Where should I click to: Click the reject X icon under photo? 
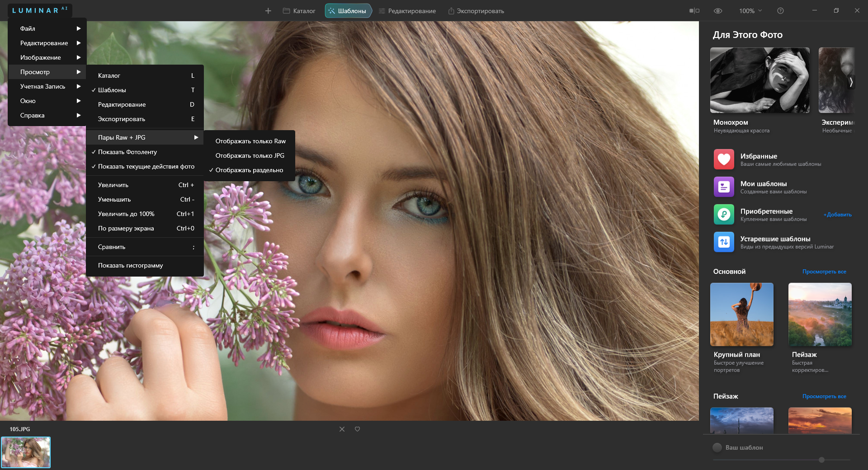(x=342, y=429)
